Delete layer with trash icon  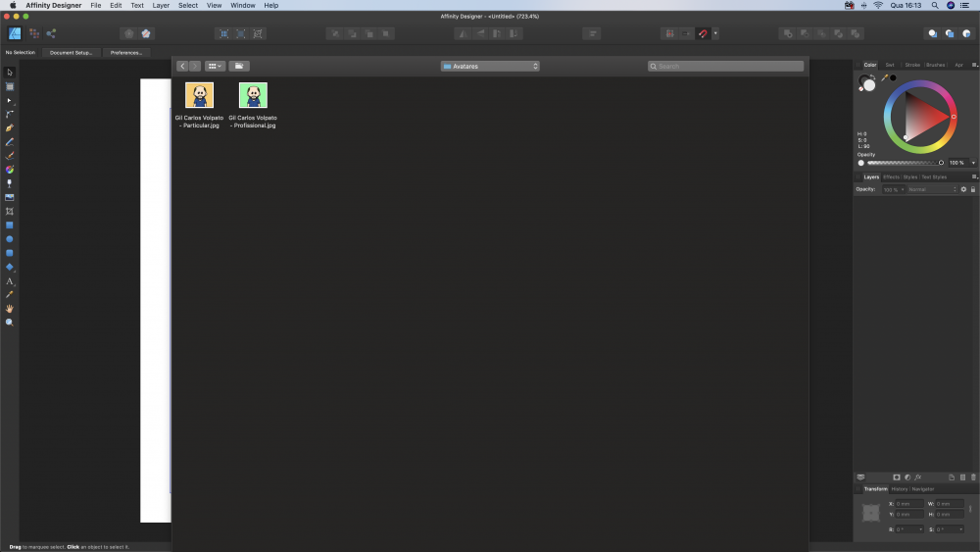[973, 477]
